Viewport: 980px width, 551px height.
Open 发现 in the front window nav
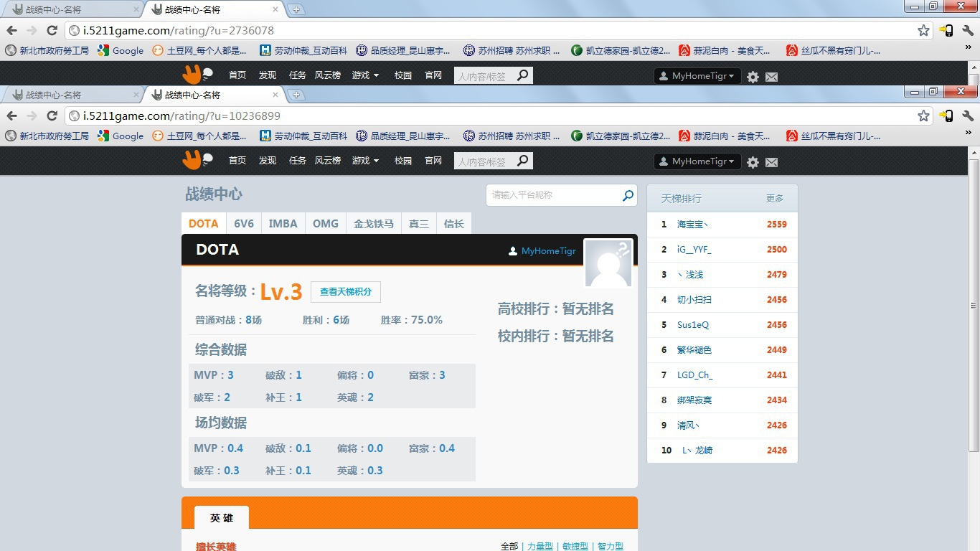click(268, 161)
